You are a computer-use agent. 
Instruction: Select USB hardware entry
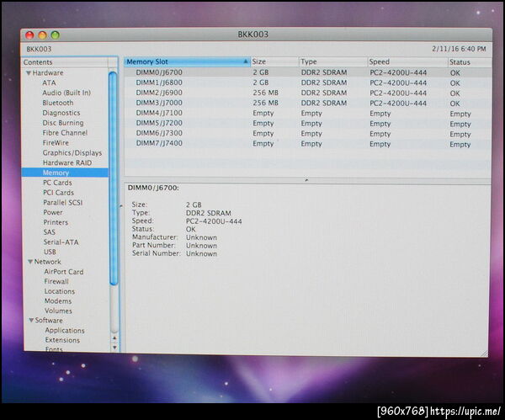[x=50, y=252]
